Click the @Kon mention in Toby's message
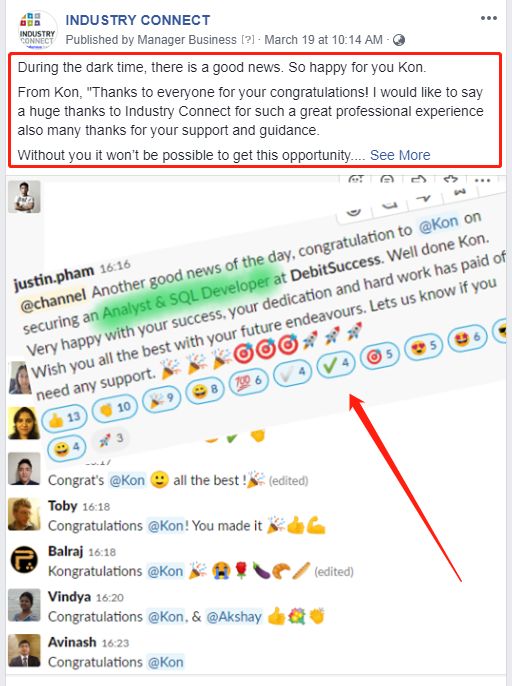The image size is (512, 686). (x=165, y=526)
